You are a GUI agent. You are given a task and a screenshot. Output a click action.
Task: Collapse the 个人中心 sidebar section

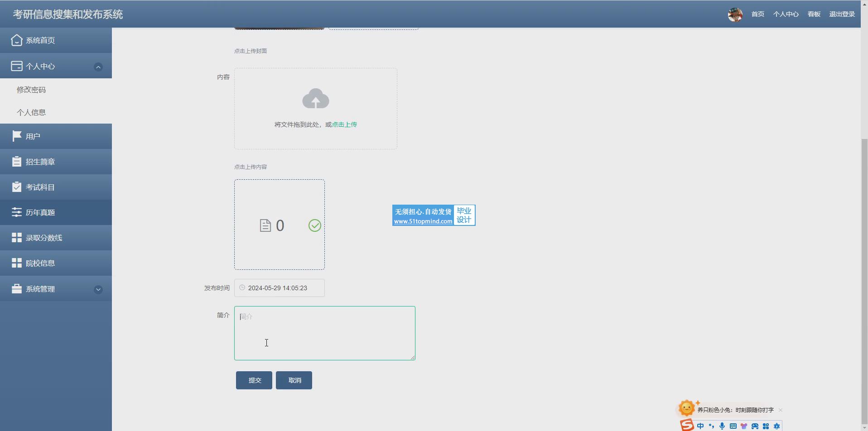[x=98, y=67]
